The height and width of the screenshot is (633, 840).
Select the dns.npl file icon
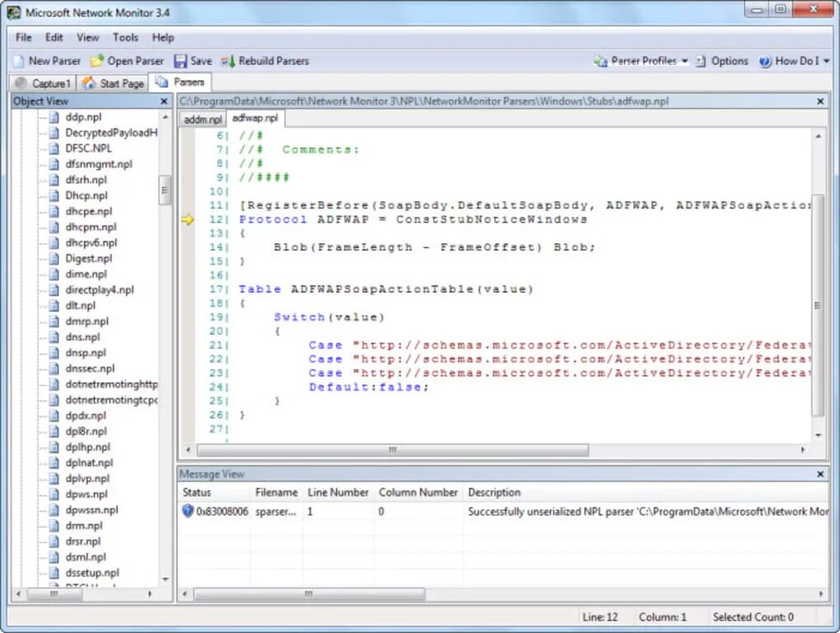(54, 337)
